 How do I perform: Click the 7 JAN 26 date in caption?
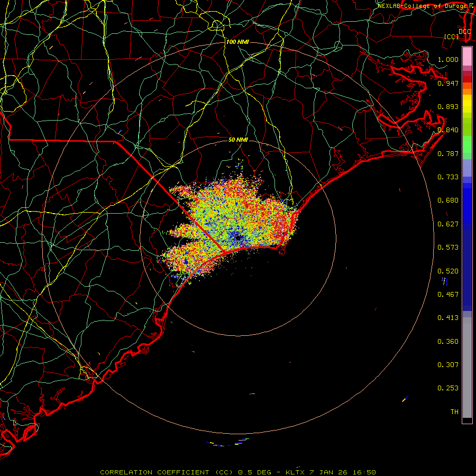329,472
